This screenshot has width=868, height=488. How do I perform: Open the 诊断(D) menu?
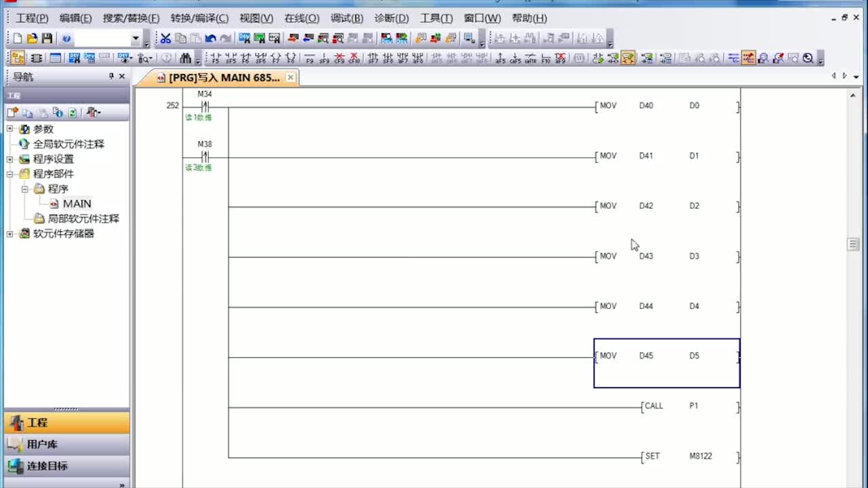click(x=391, y=18)
